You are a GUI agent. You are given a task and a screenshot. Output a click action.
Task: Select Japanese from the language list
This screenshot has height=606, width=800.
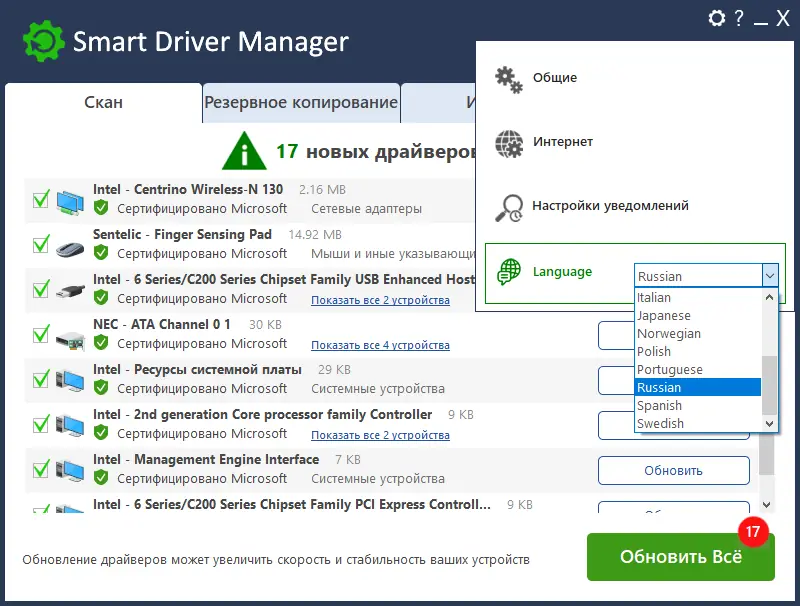[x=664, y=316]
